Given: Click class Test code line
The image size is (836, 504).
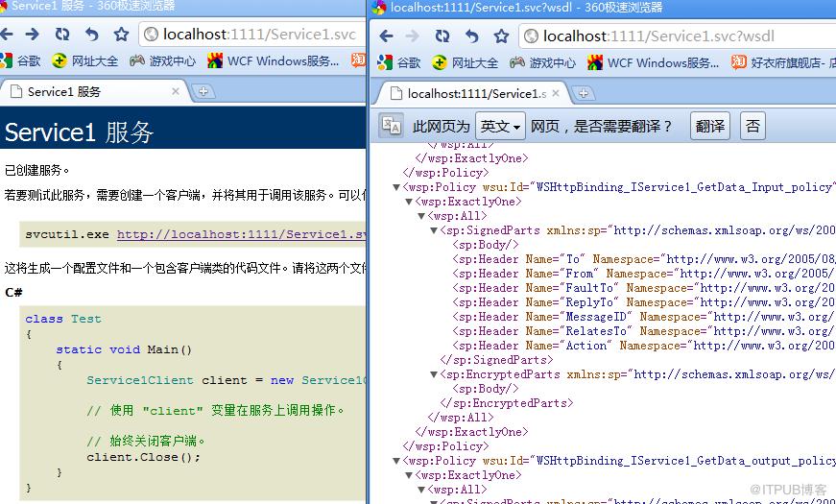Looking at the screenshot, I should [63, 319].
